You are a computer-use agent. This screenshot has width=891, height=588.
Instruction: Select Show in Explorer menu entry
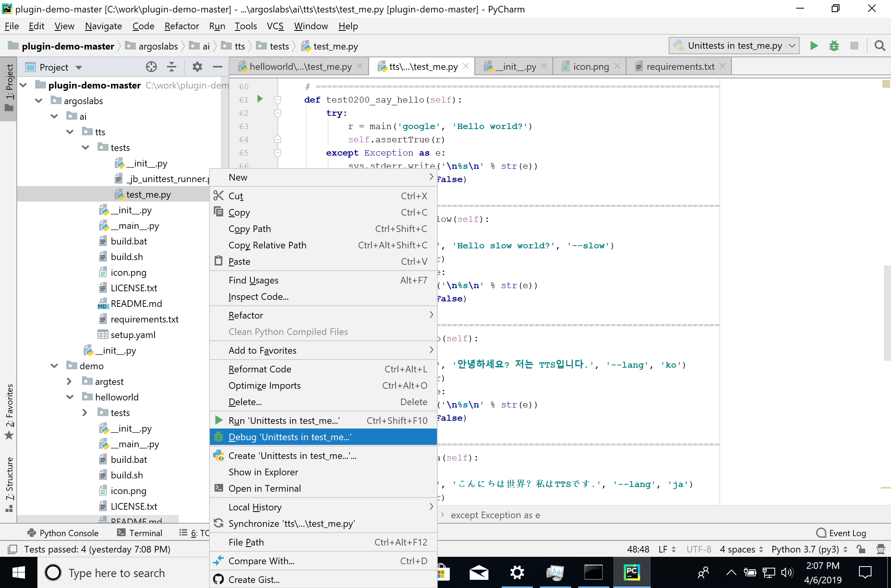click(323, 472)
